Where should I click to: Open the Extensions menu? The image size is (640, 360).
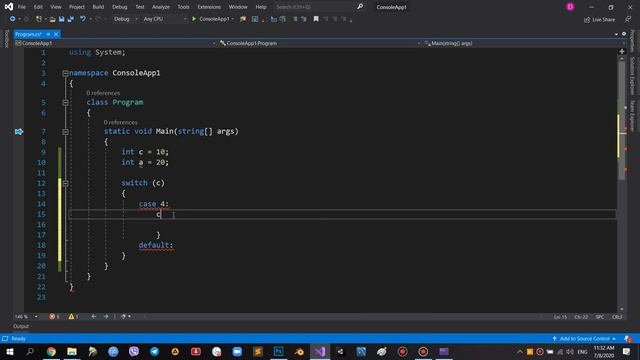pyautogui.click(x=209, y=7)
